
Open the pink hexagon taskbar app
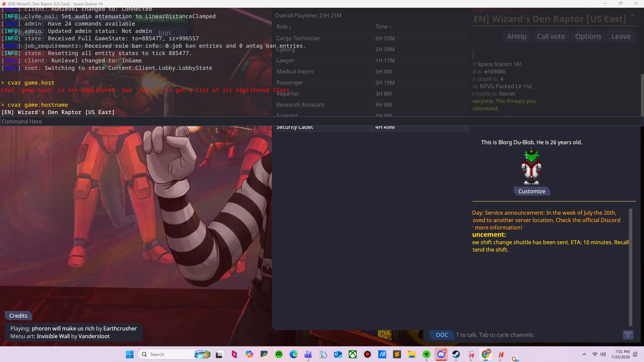(x=234, y=354)
